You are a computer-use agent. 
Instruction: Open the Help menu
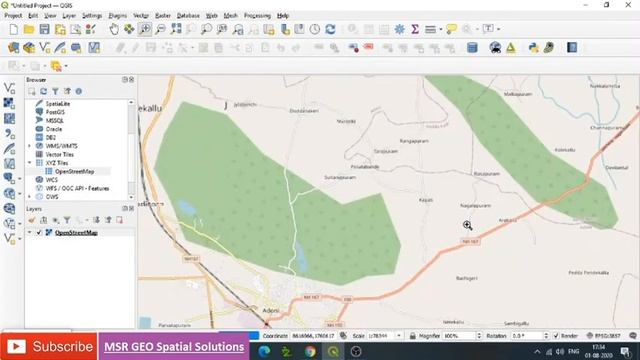click(283, 16)
